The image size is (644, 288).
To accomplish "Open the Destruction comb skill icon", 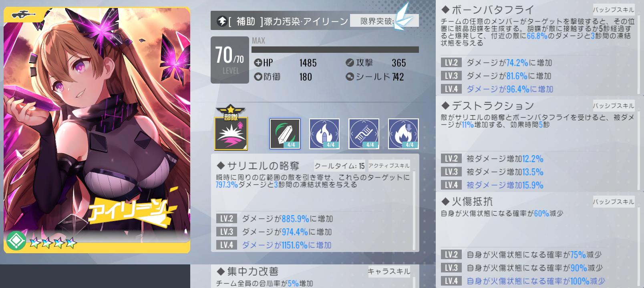I will pyautogui.click(x=364, y=134).
